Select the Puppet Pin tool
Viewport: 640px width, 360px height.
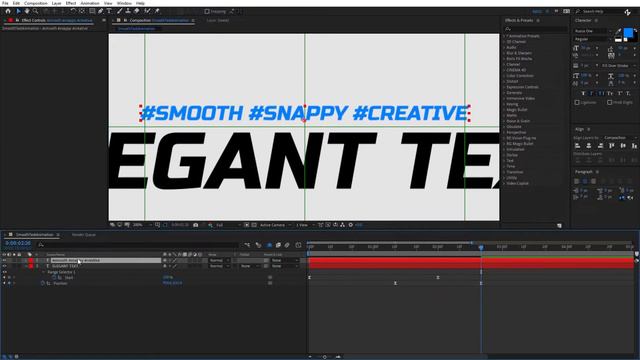click(x=157, y=11)
